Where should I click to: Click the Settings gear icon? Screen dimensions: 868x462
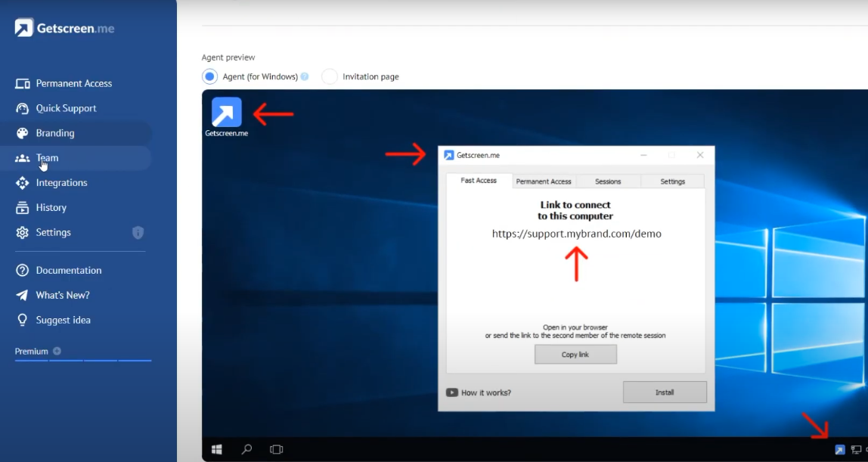[x=22, y=232]
